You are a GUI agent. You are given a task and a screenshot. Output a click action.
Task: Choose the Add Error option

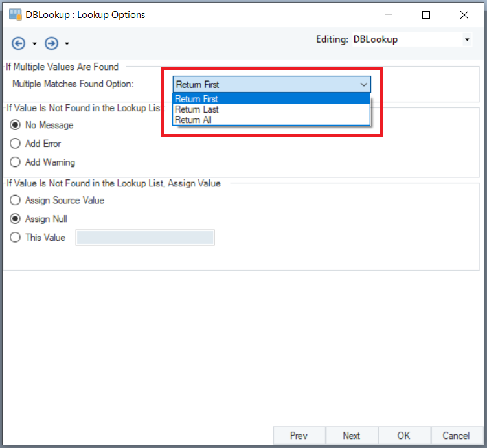[16, 144]
